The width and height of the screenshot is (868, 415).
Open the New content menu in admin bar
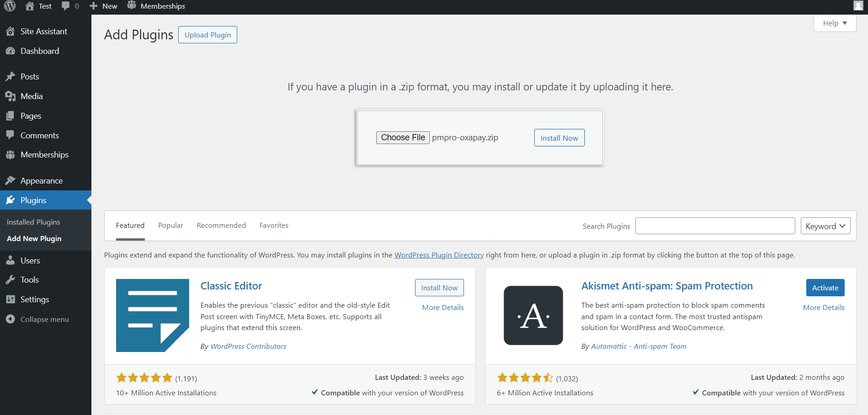(x=103, y=6)
